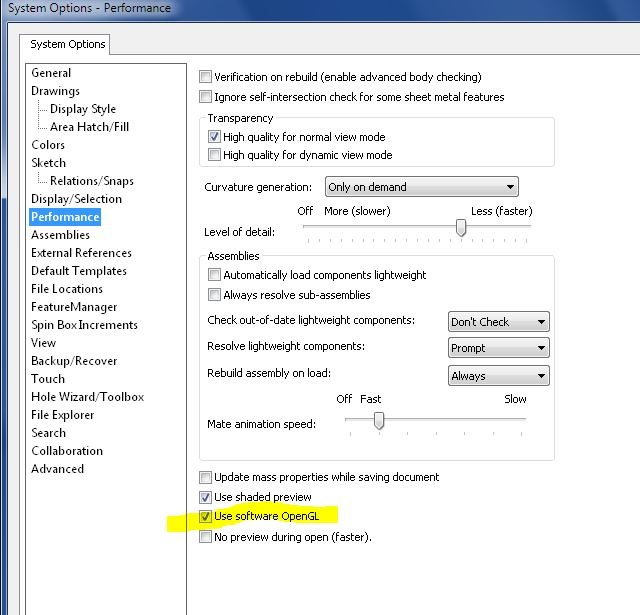Open Resolve lightweight components dropdown
640x615 pixels.
coord(498,348)
